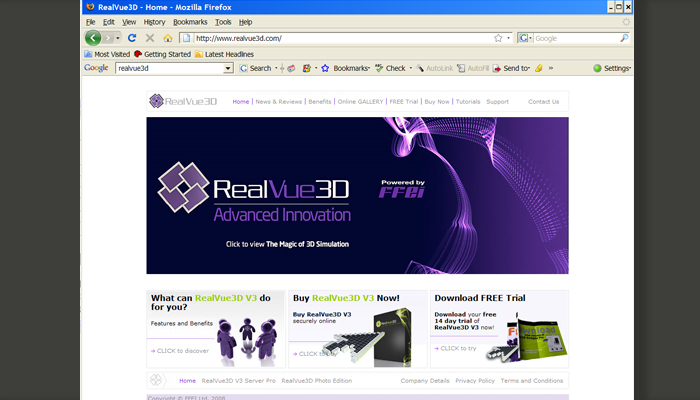Viewport: 700px width, 400px height.
Task: Click the Buy Now nav link
Action: pyautogui.click(x=437, y=102)
